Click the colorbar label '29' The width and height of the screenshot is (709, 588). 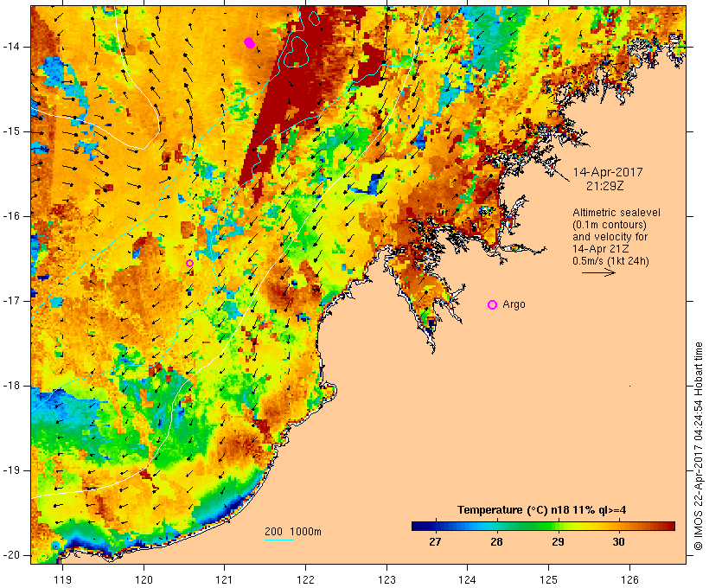click(558, 542)
